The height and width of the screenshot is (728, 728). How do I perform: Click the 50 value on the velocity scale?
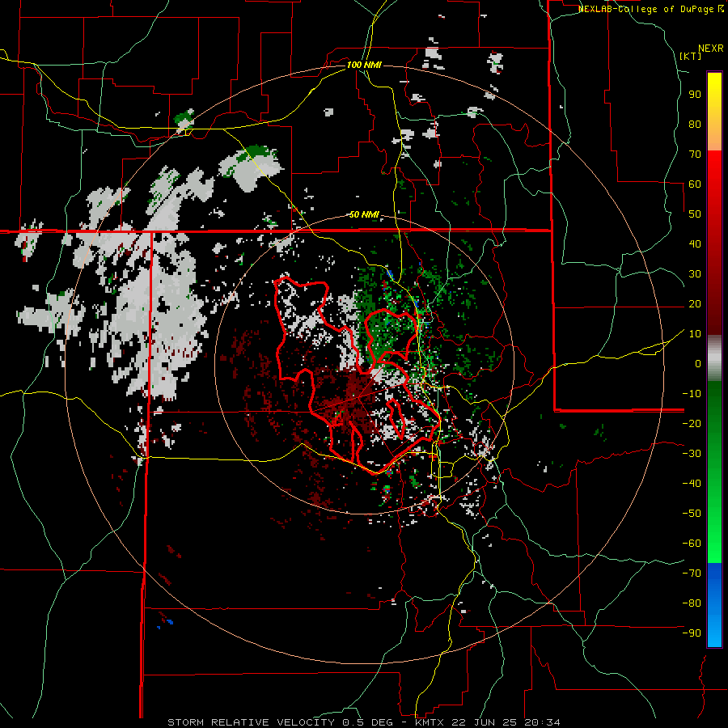[x=695, y=214]
